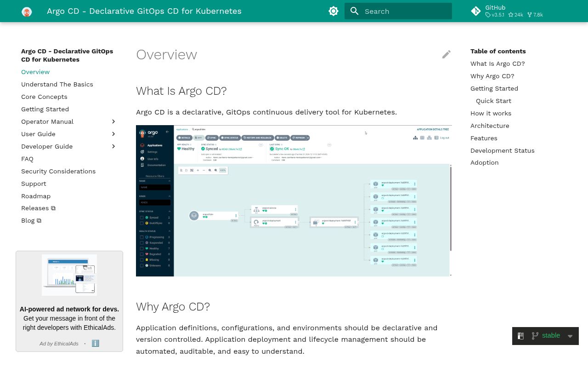Open the external Releases link
The height and width of the screenshot is (368, 588).
(x=38, y=208)
